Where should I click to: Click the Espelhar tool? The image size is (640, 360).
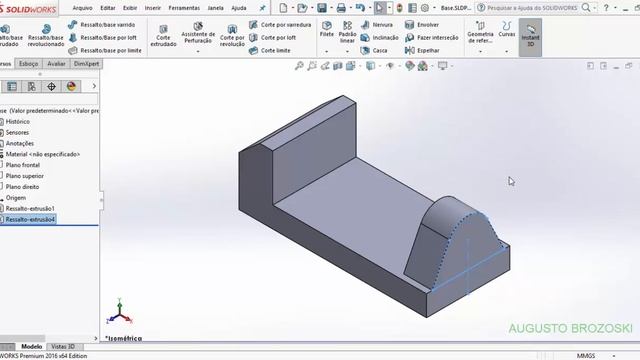pyautogui.click(x=422, y=51)
